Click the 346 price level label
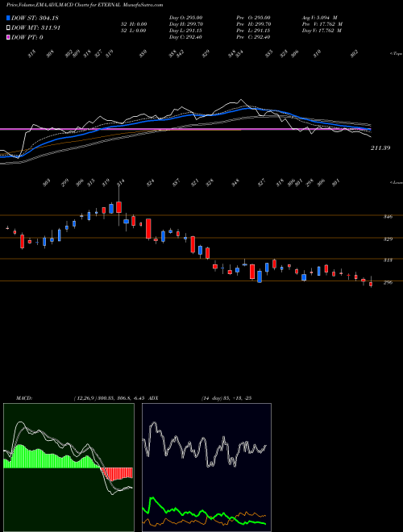403x532 pixels. point(388,217)
